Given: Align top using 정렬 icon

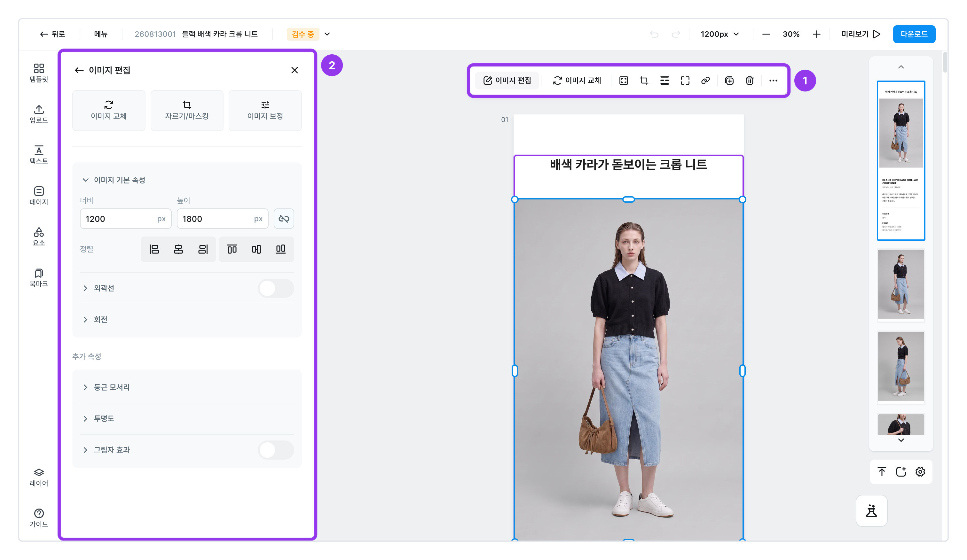Looking at the screenshot, I should 232,249.
